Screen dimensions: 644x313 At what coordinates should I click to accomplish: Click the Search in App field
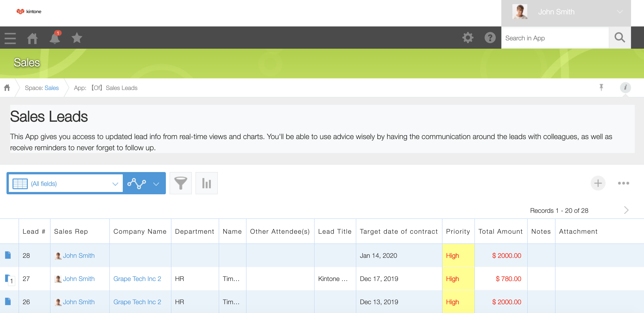pos(555,38)
